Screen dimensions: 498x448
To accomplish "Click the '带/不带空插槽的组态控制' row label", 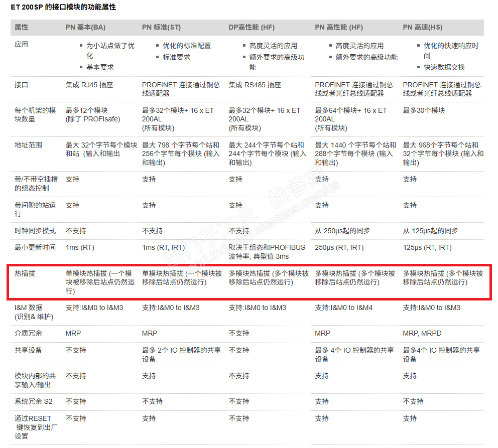I will click(x=36, y=184).
